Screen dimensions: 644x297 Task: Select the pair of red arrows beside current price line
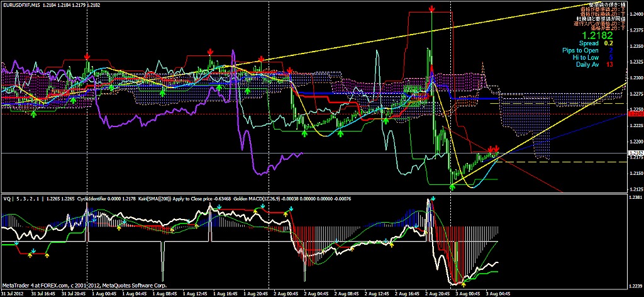coord(493,148)
